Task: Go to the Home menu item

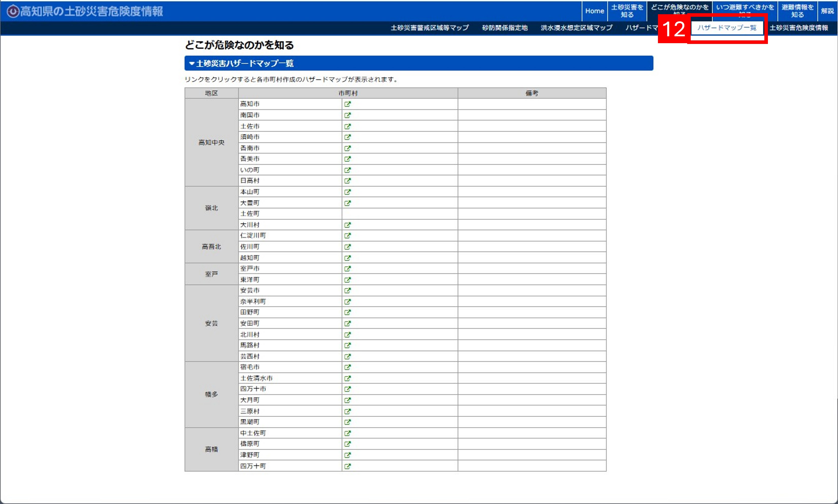Action: click(594, 11)
